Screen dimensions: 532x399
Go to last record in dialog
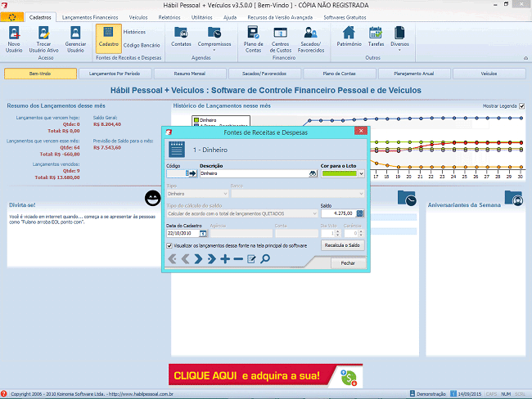[212, 259]
